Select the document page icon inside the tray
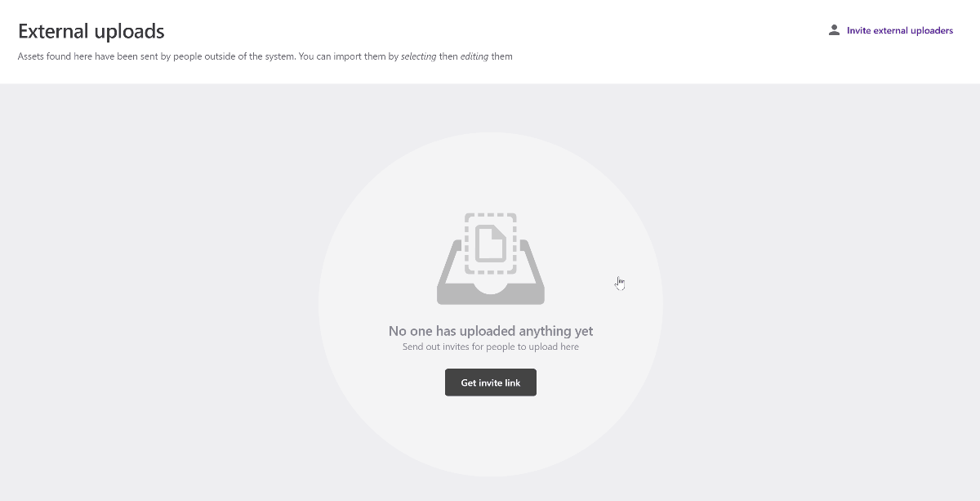This screenshot has width=980, height=501. 491,243
